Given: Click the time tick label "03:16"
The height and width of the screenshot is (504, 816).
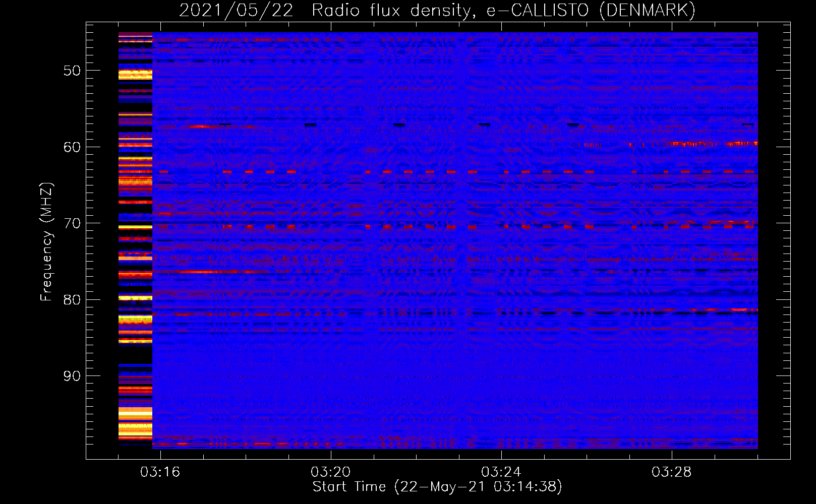Looking at the screenshot, I should click(160, 472).
